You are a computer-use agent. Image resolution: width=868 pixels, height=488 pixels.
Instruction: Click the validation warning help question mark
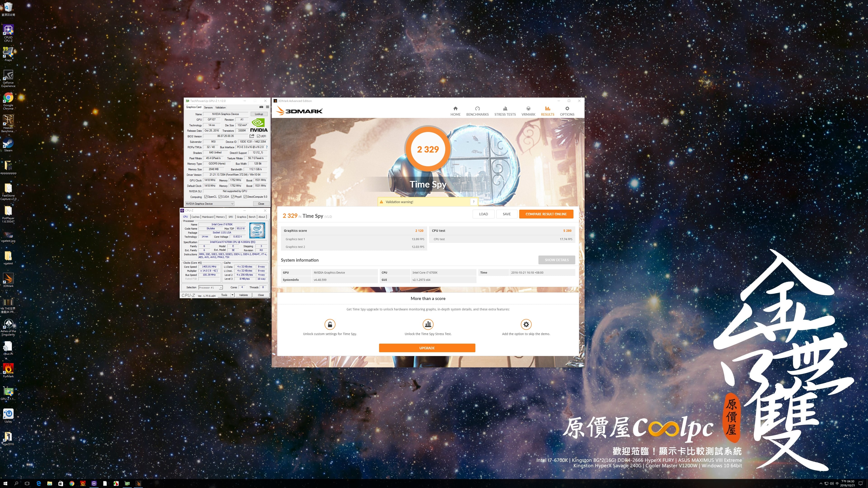473,202
